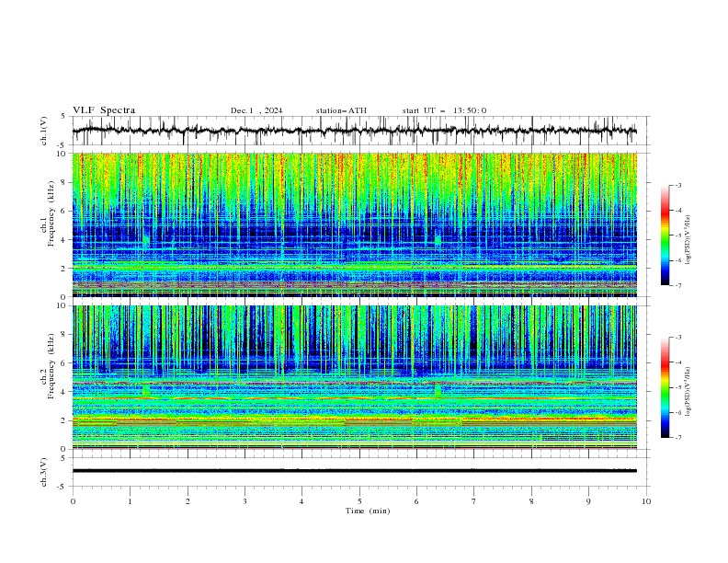Click inside the ch.1 spectrogram panel

[354, 224]
